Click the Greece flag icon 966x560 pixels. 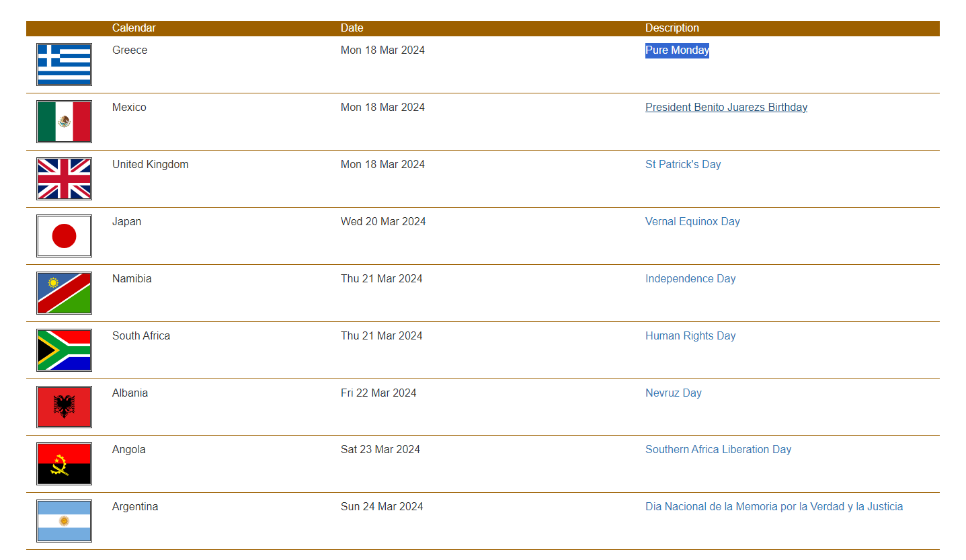pos(64,65)
